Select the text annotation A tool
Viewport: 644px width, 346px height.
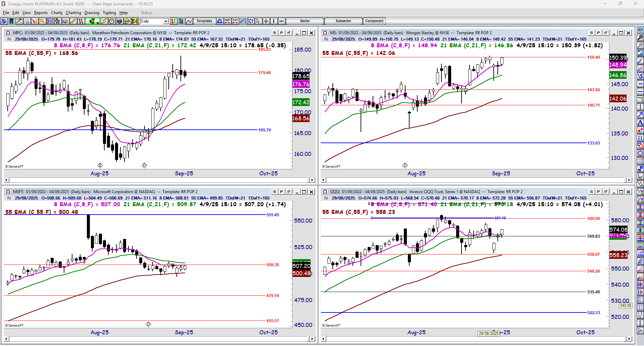tap(640, 123)
